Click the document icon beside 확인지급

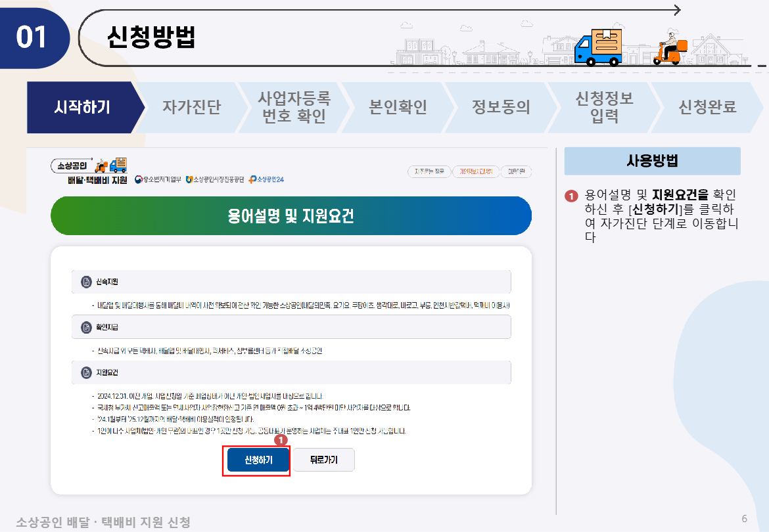pos(86,327)
